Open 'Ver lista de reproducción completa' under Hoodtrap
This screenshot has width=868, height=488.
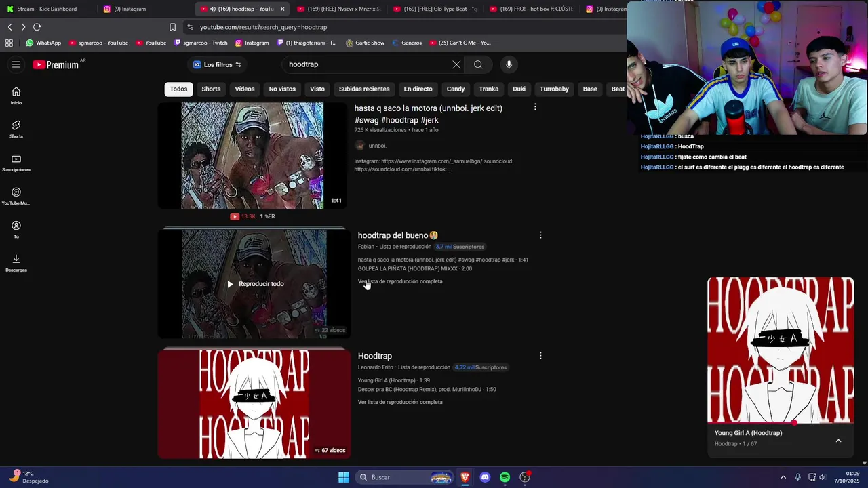point(400,402)
